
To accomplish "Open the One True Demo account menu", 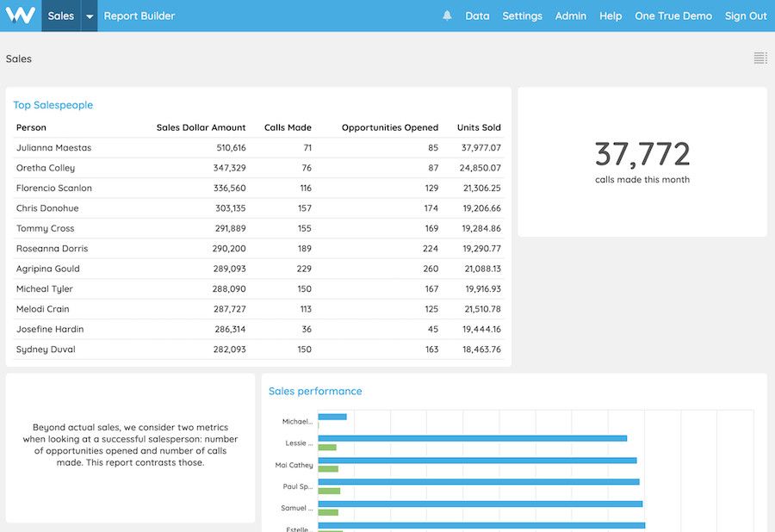I will pos(673,15).
